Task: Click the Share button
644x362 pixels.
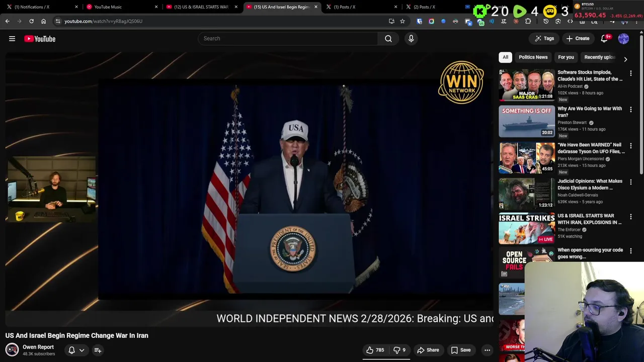Action: tap(428, 350)
